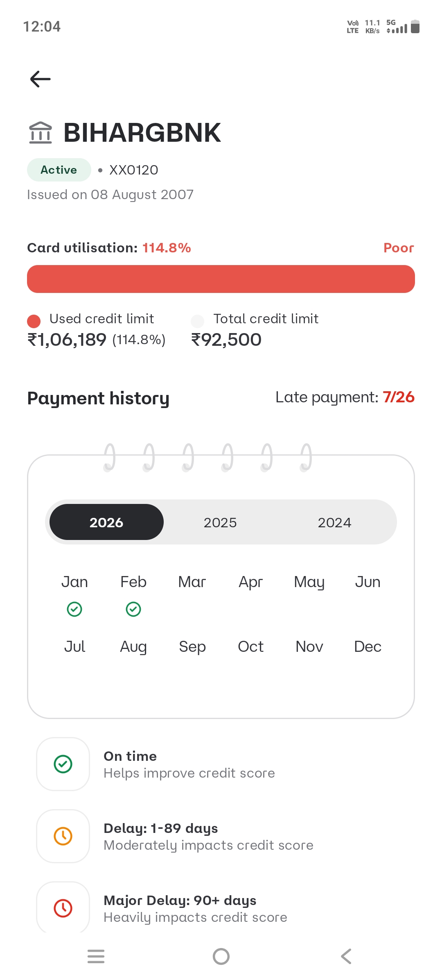The image size is (442, 980).
Task: Tap the bank building icon
Action: (x=41, y=133)
